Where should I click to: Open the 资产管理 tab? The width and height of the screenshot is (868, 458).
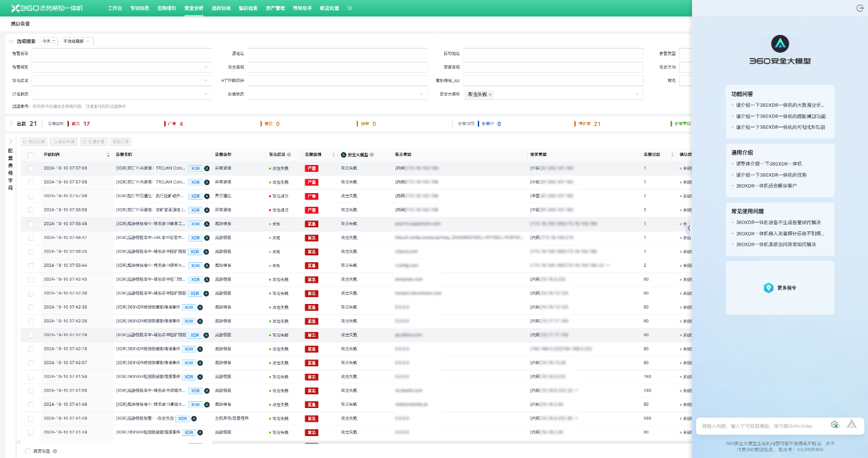pos(275,8)
